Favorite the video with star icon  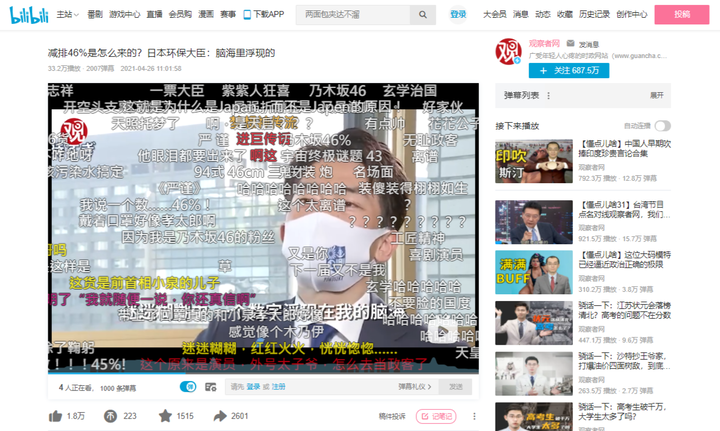pos(165,416)
